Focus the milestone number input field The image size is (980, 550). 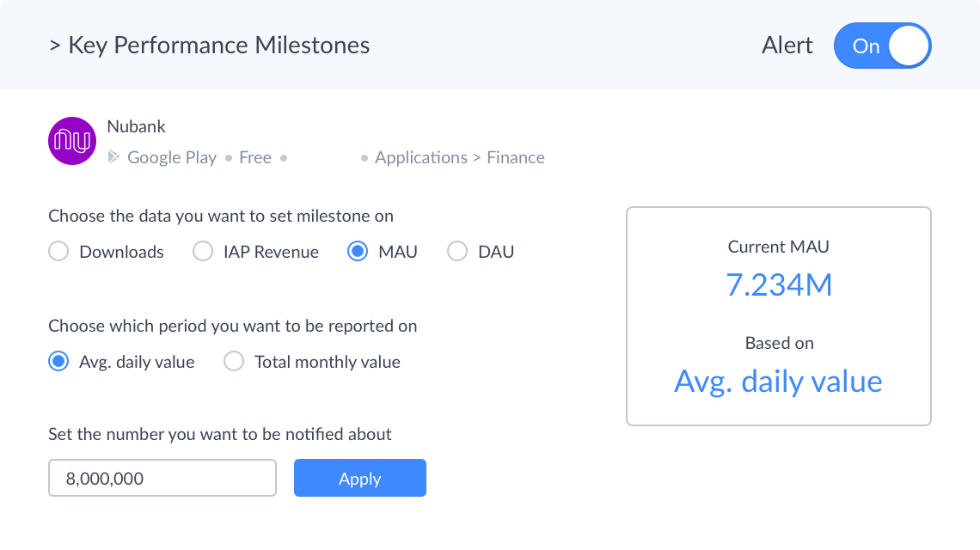(x=162, y=478)
